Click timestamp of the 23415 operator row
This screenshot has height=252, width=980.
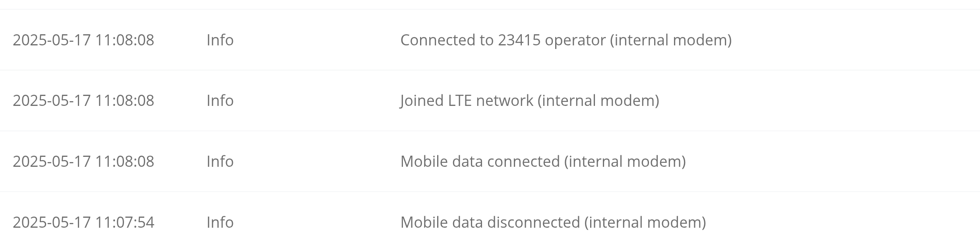point(83,40)
